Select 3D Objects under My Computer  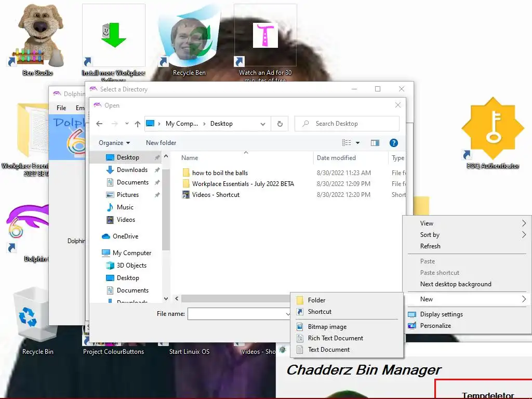[131, 265]
